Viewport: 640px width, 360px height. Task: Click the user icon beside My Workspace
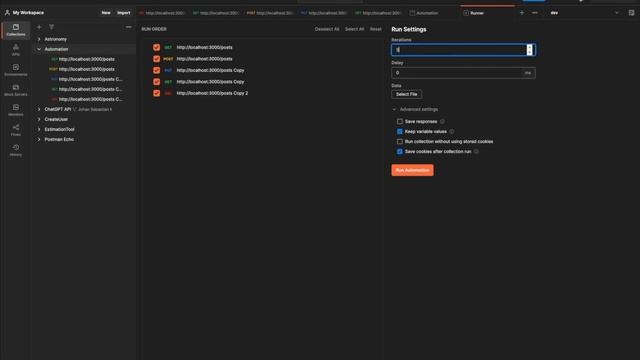pyautogui.click(x=7, y=13)
